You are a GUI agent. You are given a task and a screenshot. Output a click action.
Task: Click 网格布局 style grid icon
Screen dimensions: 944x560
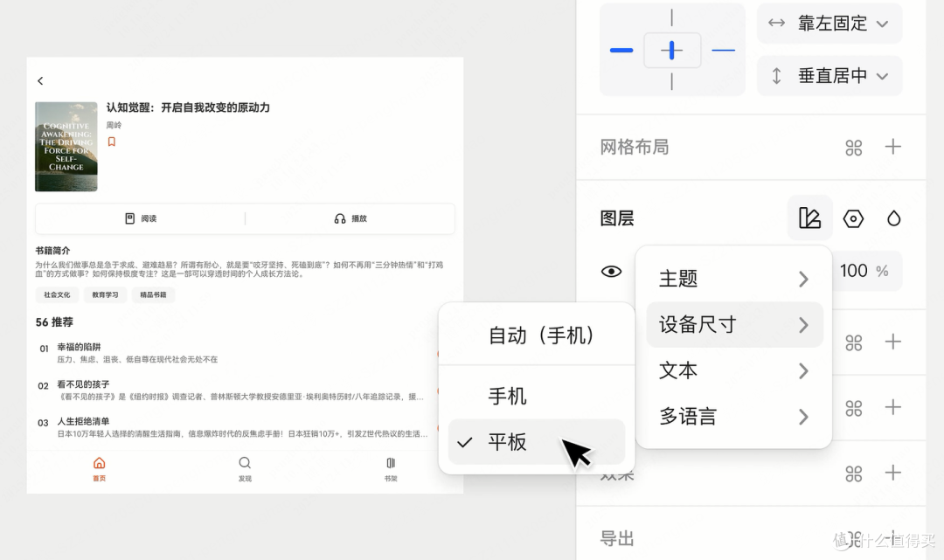point(854,148)
